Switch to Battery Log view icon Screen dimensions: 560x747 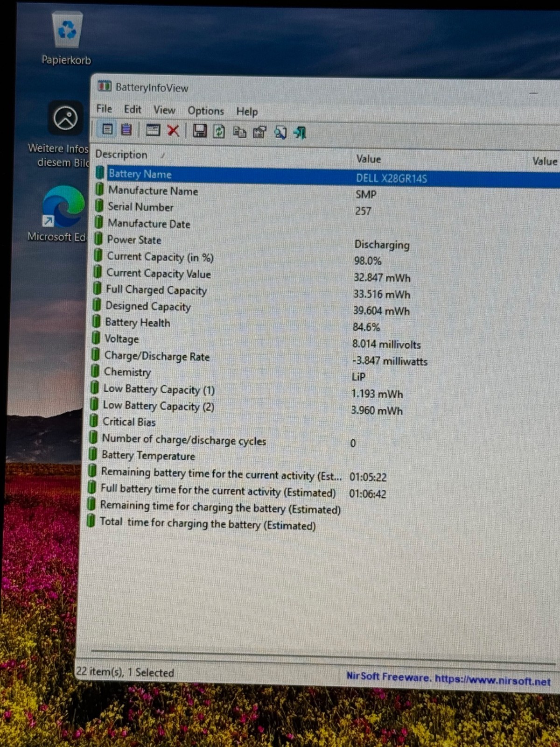click(126, 130)
